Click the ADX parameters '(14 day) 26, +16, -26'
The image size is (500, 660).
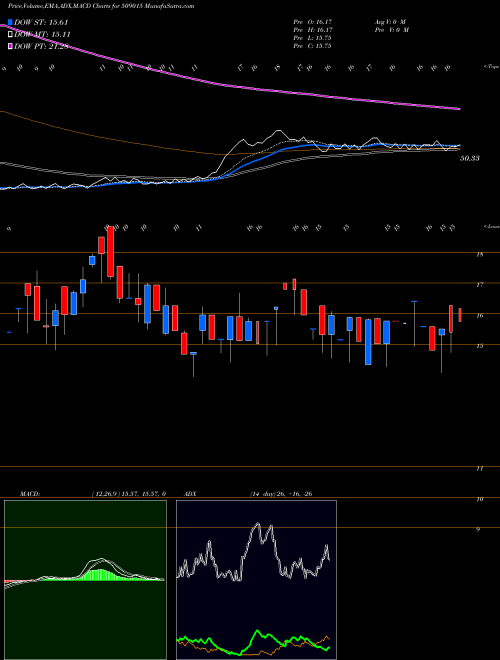click(x=281, y=493)
